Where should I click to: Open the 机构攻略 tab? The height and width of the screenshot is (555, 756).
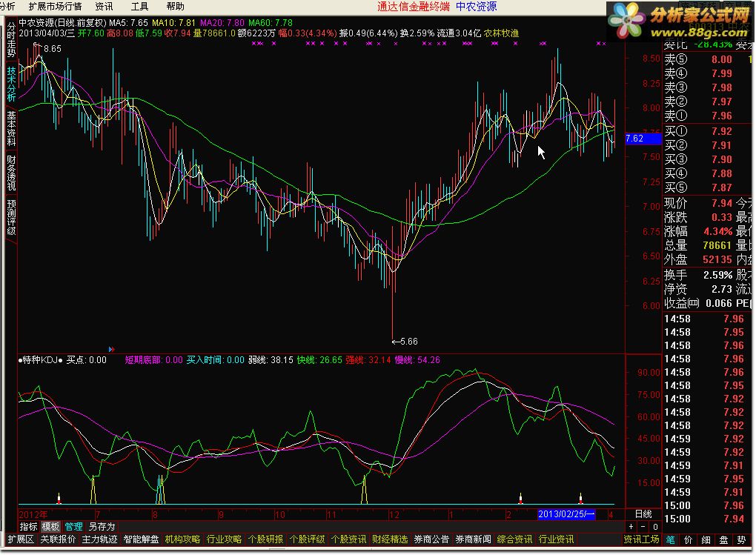click(182, 539)
